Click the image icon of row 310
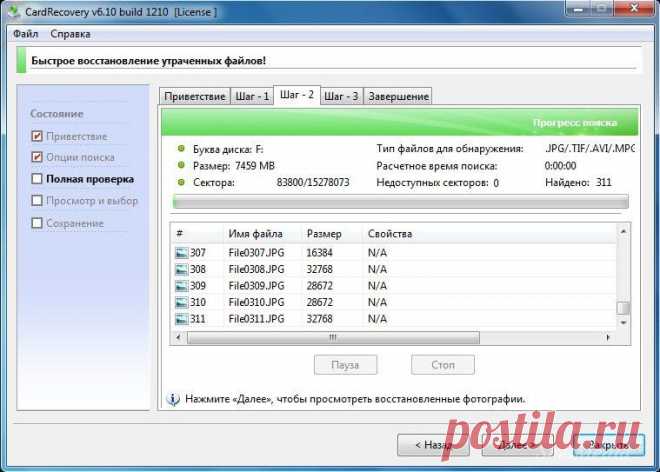This screenshot has width=660, height=472. [181, 302]
